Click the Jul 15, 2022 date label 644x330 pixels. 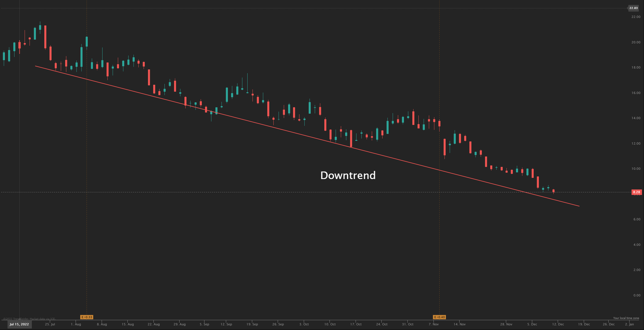click(x=19, y=324)
